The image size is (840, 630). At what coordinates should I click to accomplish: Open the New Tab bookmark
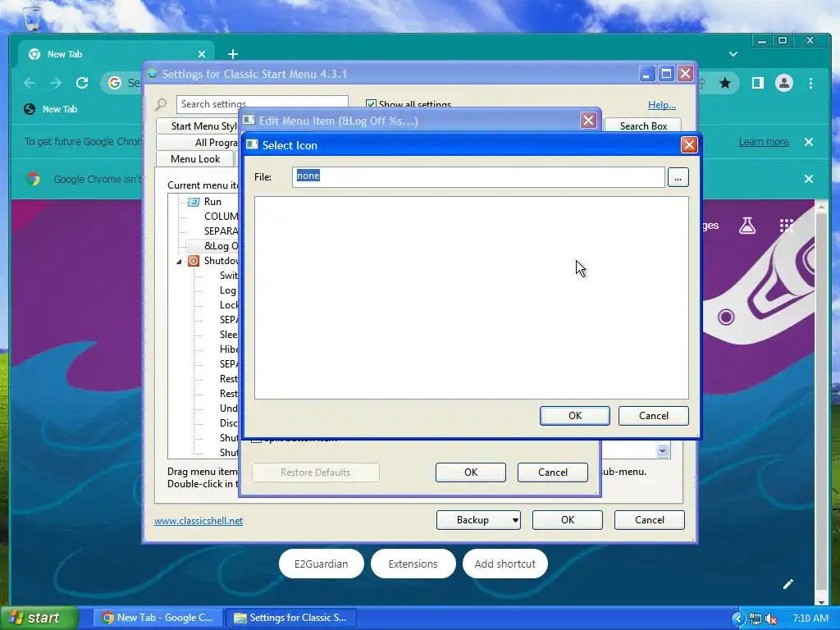coord(51,109)
